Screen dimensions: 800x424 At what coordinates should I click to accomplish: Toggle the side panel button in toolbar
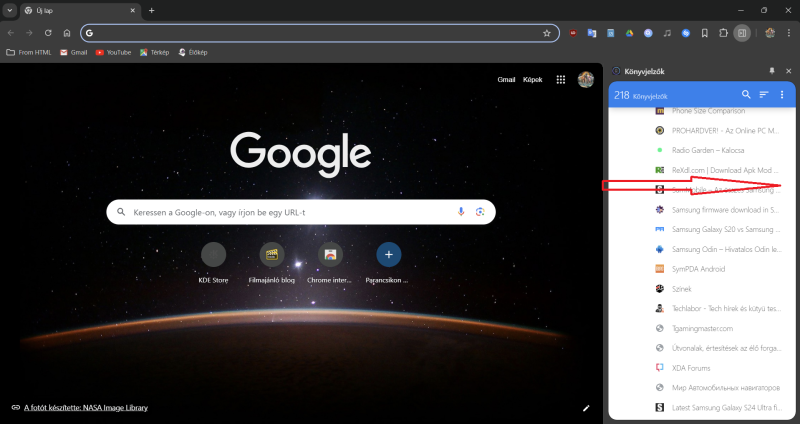(742, 33)
